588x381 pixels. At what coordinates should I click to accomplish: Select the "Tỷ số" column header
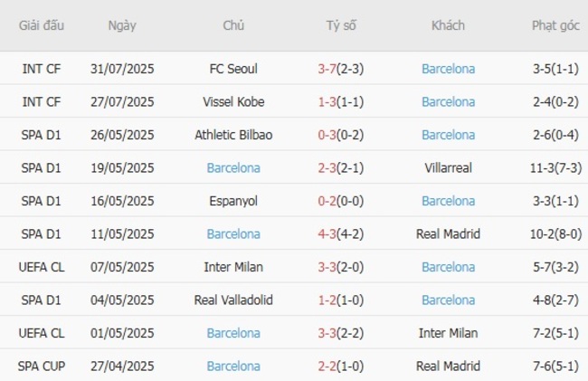(341, 25)
